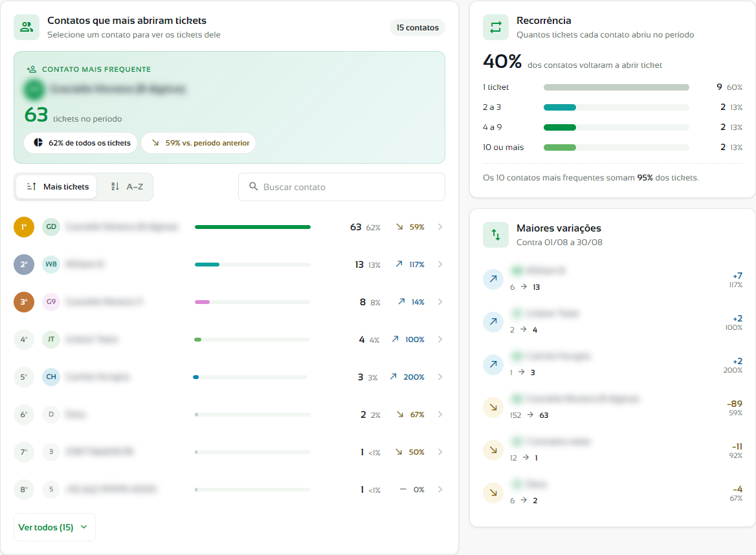Sort contacts alphabetically with A–Z
Image resolution: width=756 pixels, height=555 pixels.
[x=126, y=187]
